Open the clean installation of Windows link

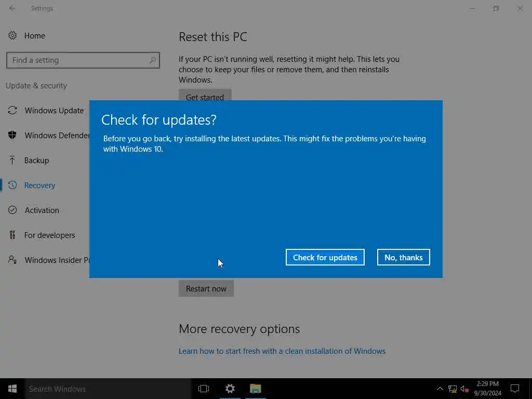pos(282,351)
